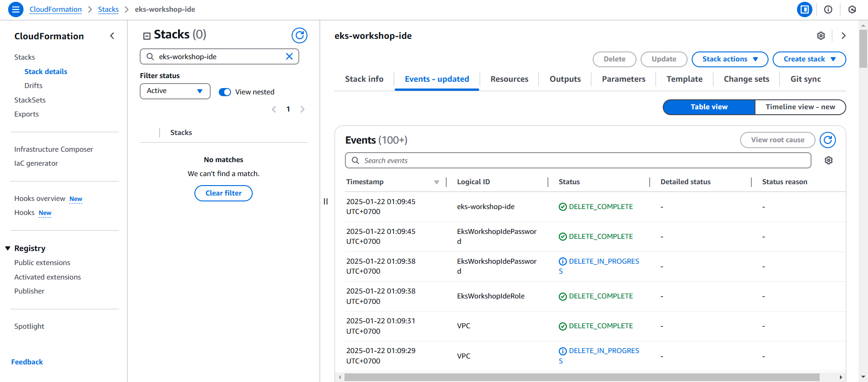This screenshot has width=868, height=382.
Task: Open the Filter status Active dropdown
Action: 175,91
